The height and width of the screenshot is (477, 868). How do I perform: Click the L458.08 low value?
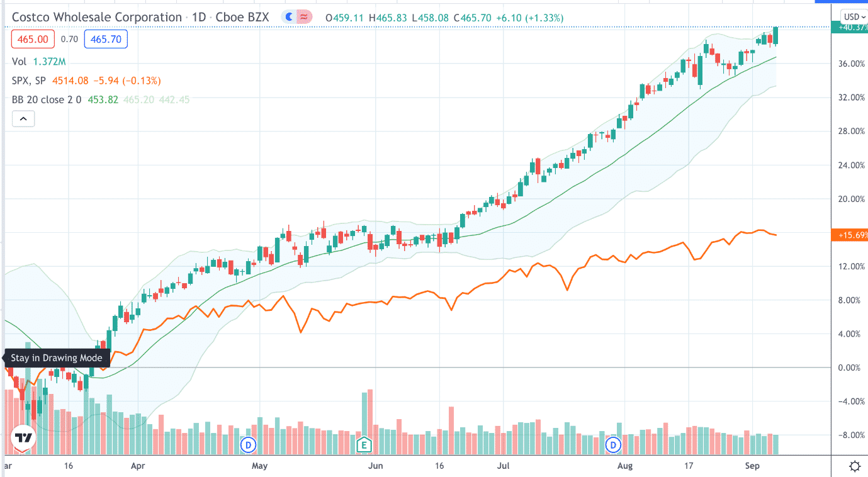[x=431, y=18]
